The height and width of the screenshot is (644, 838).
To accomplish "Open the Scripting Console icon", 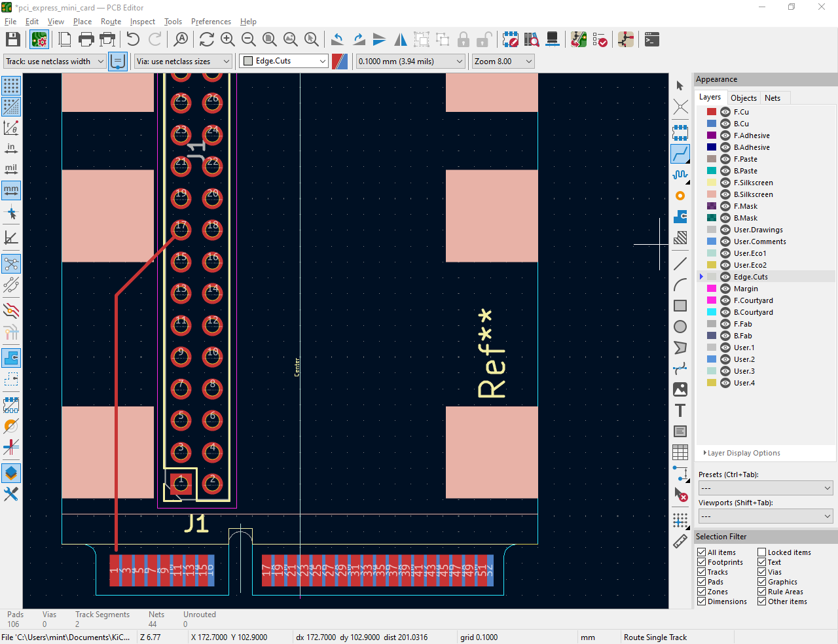I will click(x=651, y=40).
